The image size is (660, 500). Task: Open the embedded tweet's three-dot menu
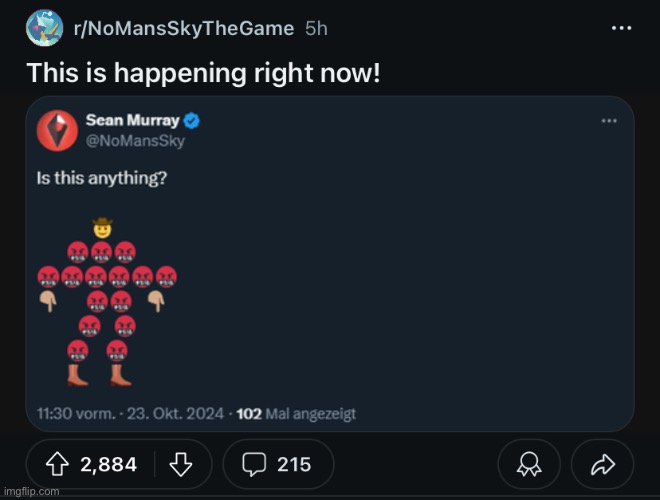tap(609, 121)
